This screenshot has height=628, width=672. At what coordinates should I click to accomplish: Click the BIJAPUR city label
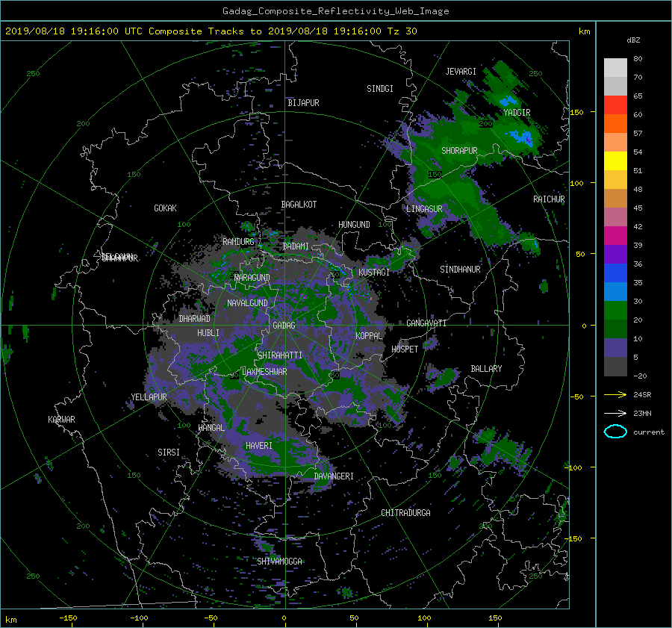tap(303, 103)
